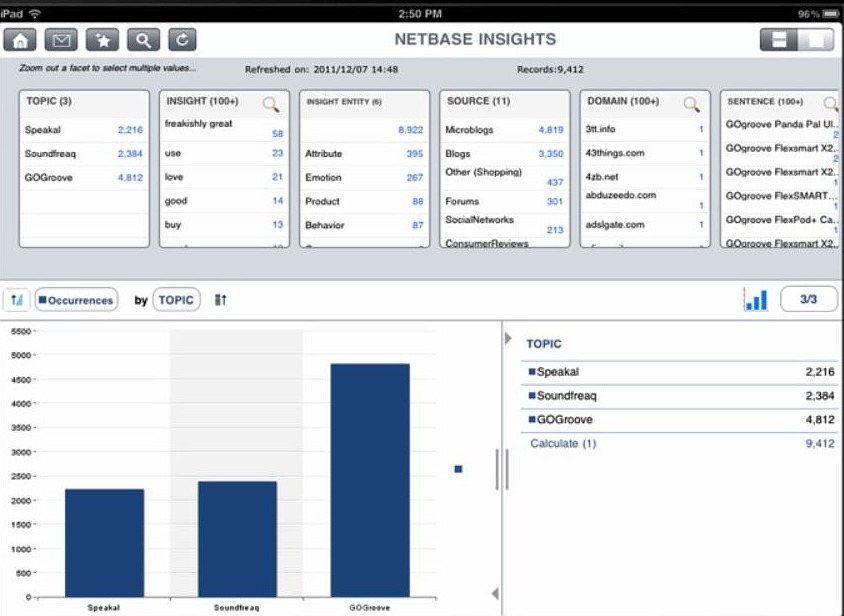This screenshot has width=844, height=616.
Task: Open the TOPIC dimension selector
Action: point(177,300)
